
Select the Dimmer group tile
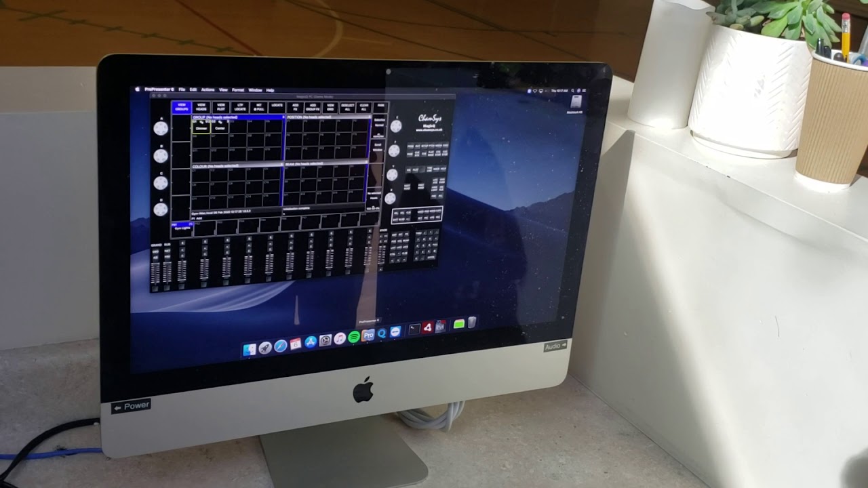click(x=201, y=126)
